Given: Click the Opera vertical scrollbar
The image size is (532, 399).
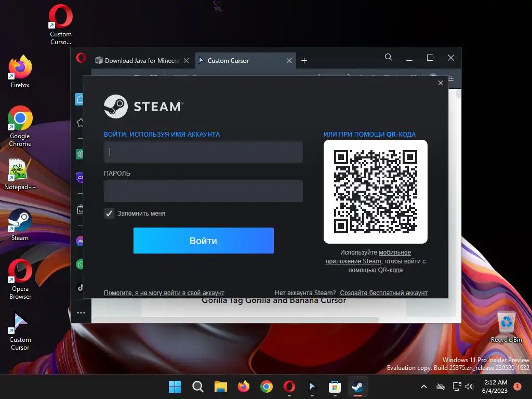Looking at the screenshot, I should pyautogui.click(x=458, y=94).
